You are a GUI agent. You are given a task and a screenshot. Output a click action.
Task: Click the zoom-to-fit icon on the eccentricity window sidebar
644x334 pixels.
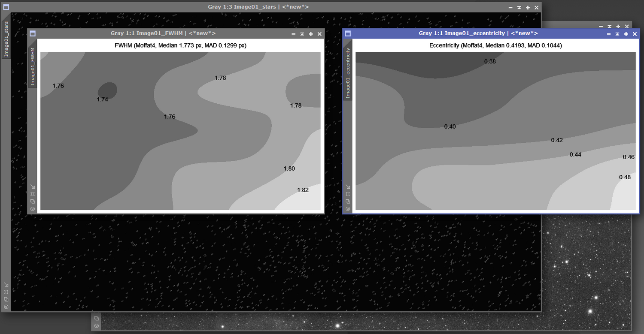pos(348,187)
